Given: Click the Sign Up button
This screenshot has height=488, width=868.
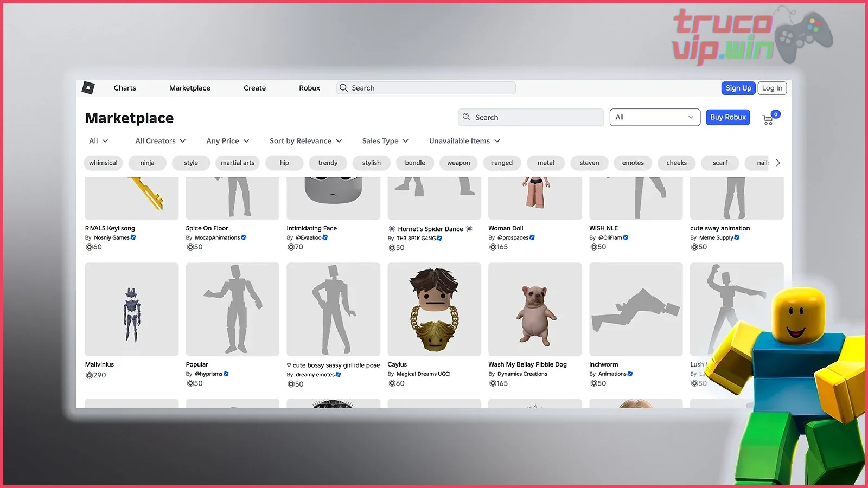Looking at the screenshot, I should pyautogui.click(x=738, y=88).
